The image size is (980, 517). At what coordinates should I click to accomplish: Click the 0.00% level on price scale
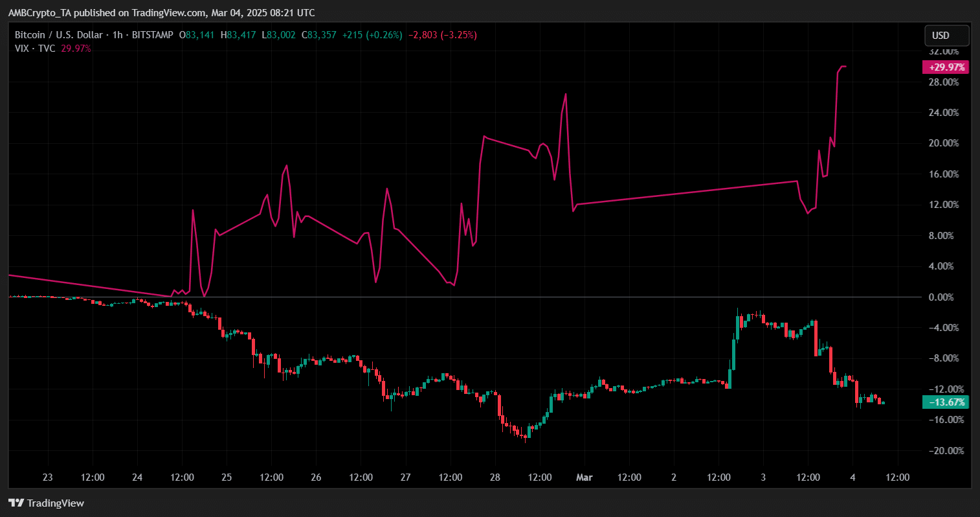tap(941, 297)
